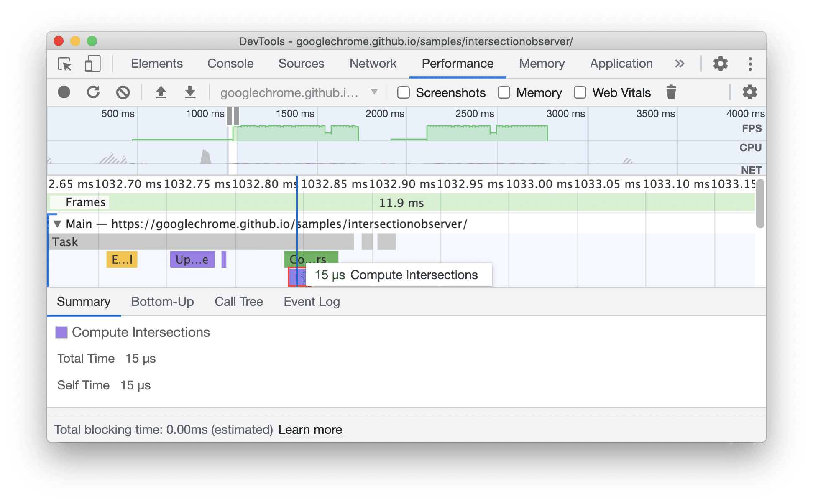Click the trash/delete recording icon

click(671, 92)
